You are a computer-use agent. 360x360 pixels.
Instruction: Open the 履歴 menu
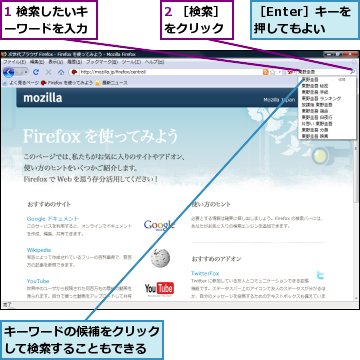click(x=75, y=62)
